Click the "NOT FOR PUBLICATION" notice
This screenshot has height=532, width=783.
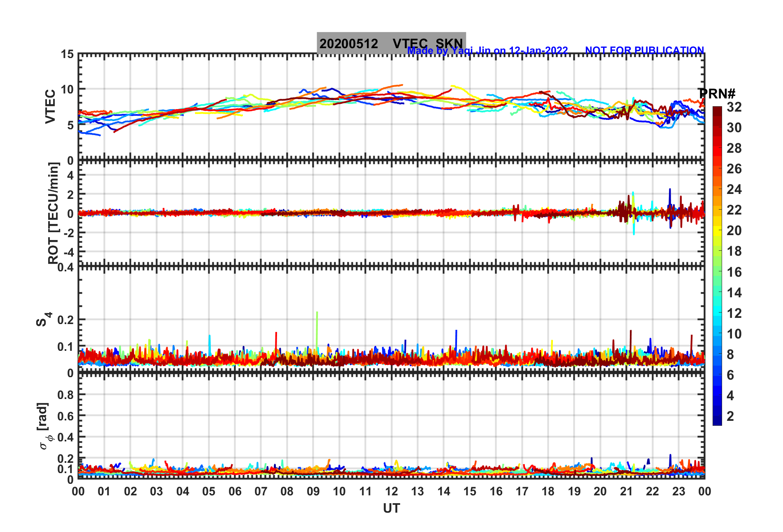coord(645,50)
